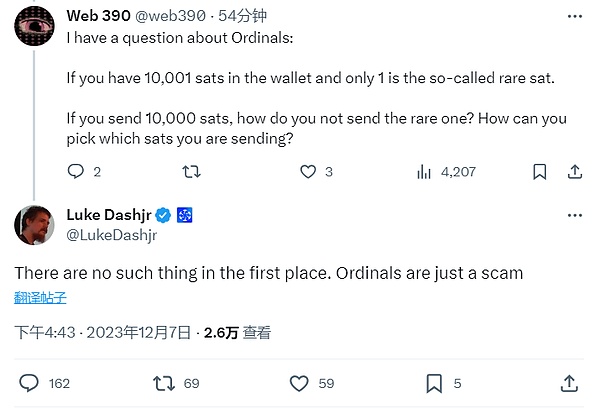Share the Web 390 tweet
The width and height of the screenshot is (600, 409).
click(x=573, y=172)
